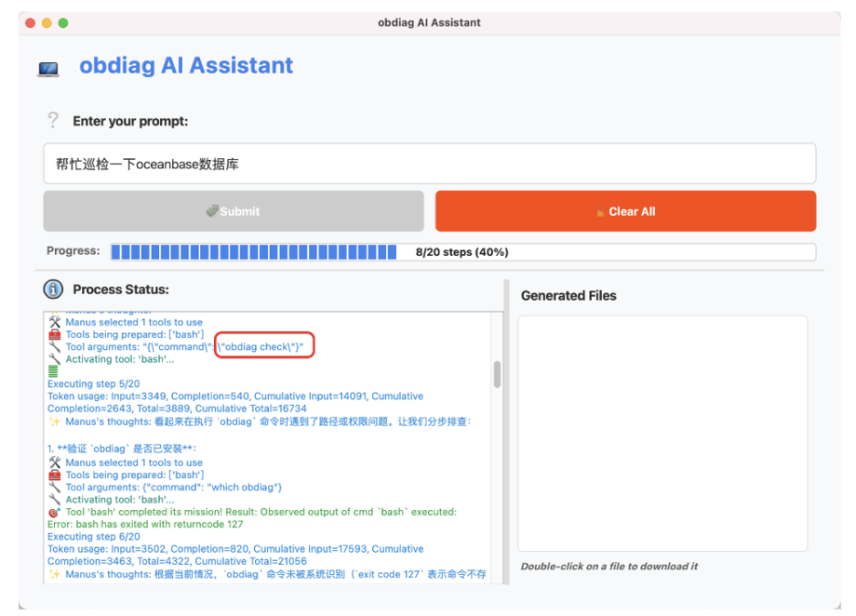Click the red toolbox icon above the 'obdiag check' line

[54, 335]
